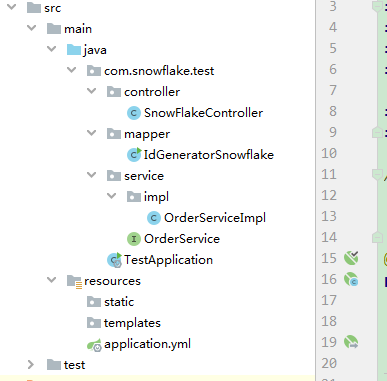This screenshot has height=381, width=387.
Task: Click the templates folder icon
Action: tap(94, 323)
